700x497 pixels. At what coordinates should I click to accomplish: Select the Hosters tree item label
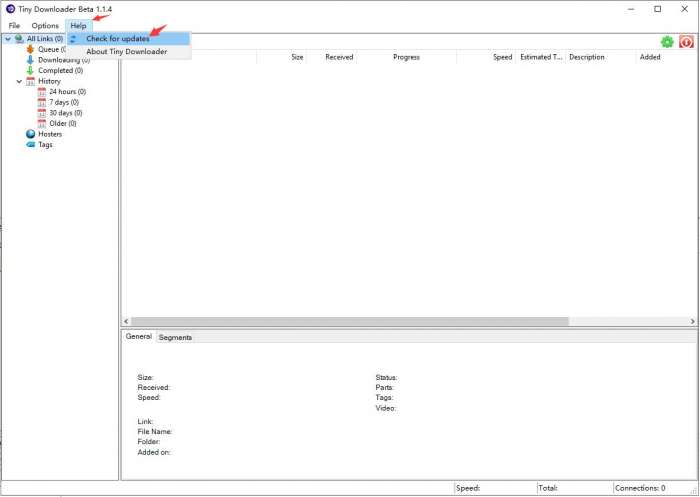click(50, 134)
